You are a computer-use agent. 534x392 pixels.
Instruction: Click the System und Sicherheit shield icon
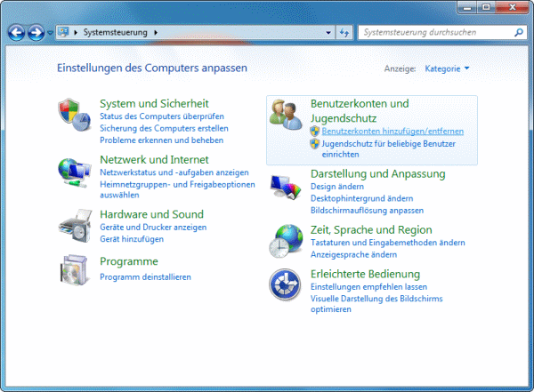pos(74,116)
